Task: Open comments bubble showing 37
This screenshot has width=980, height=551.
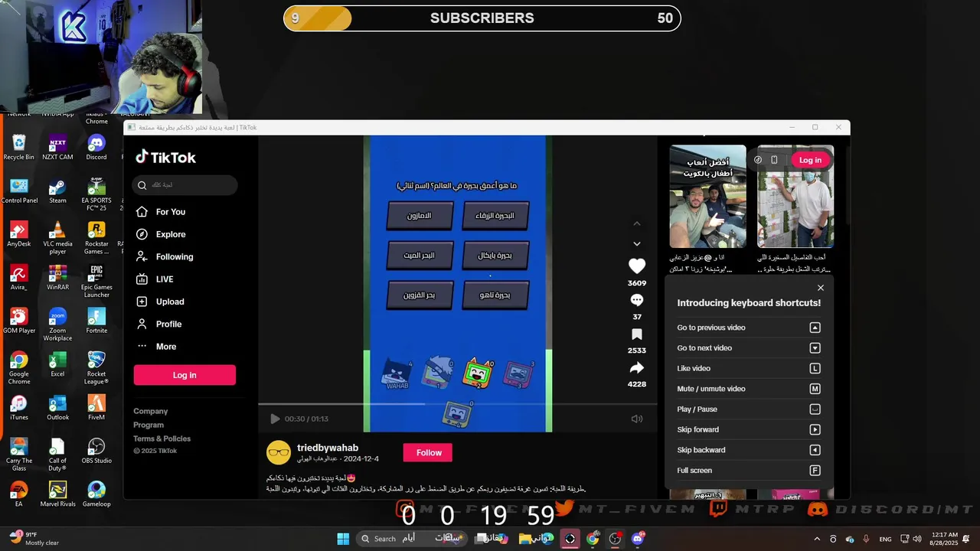Action: 637,300
